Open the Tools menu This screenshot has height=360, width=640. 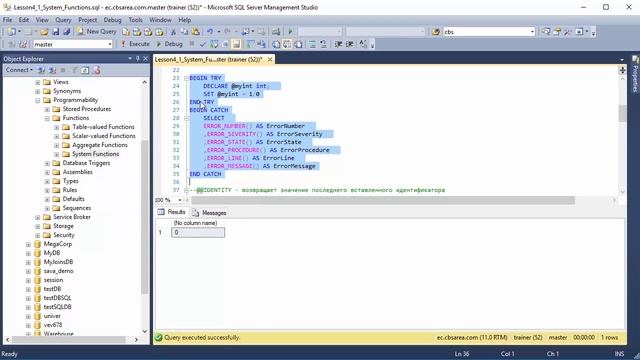(x=135, y=20)
